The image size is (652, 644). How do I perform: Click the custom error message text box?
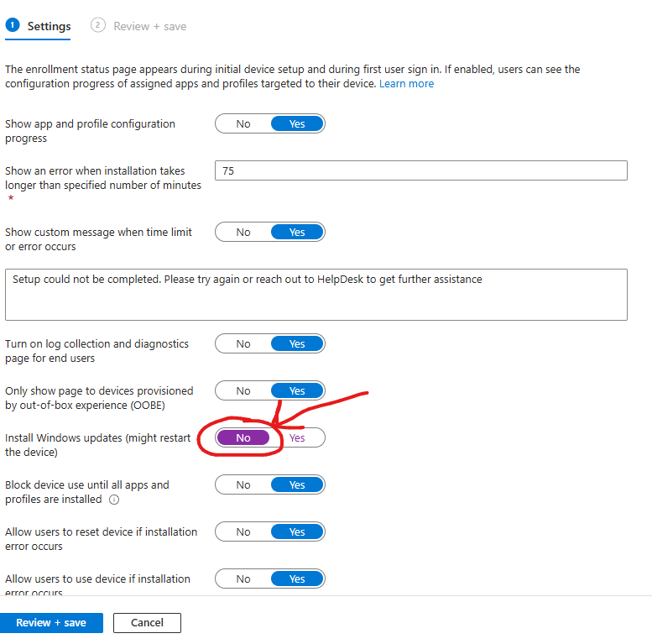(x=316, y=295)
